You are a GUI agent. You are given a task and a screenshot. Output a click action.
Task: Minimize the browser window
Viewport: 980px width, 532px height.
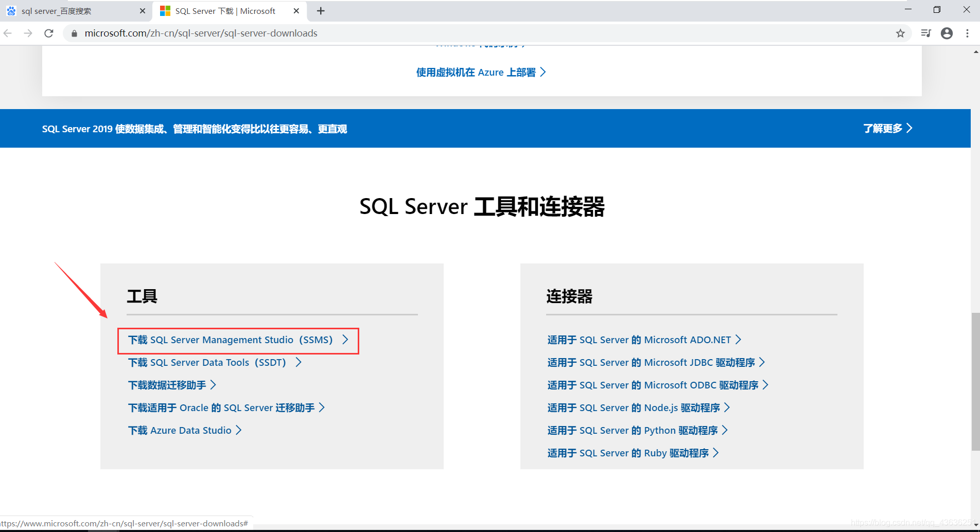point(908,10)
